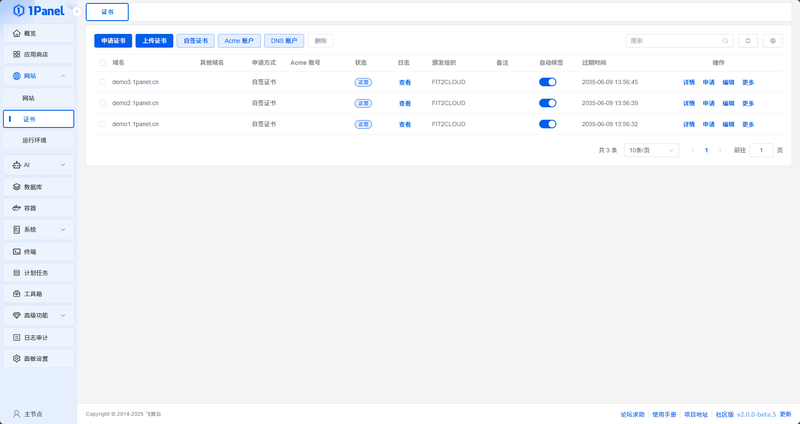Click 申请 for demo2.1panel.cn
This screenshot has width=800, height=424.
click(709, 104)
